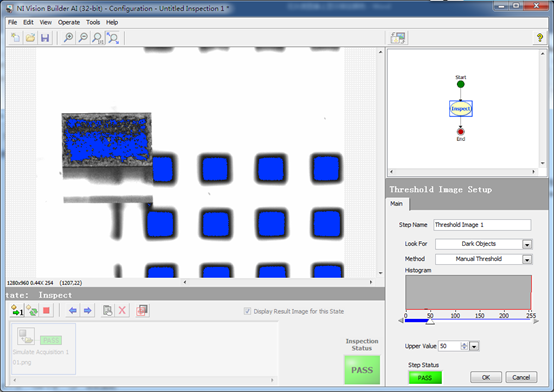Viewport: 554px width, 392px height.
Task: Click the OK button
Action: [x=486, y=377]
